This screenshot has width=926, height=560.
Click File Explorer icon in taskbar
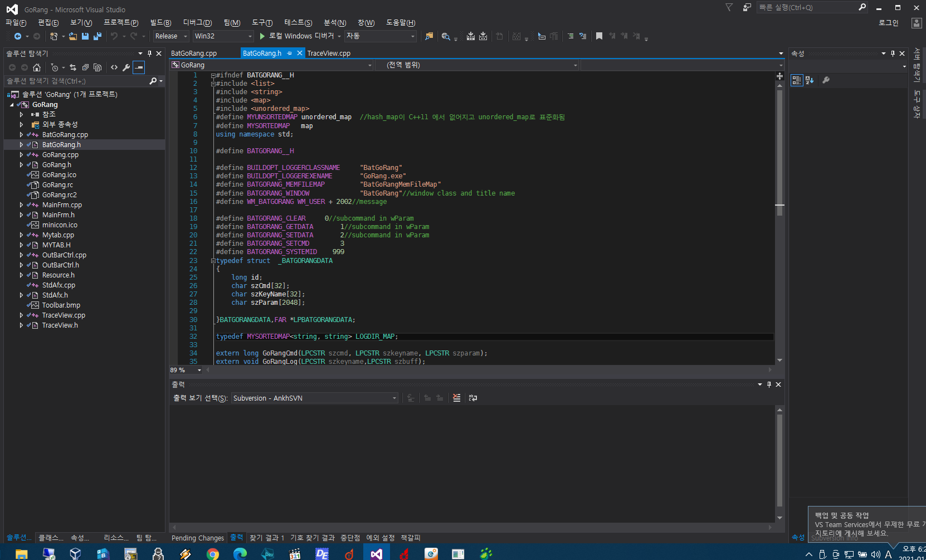click(x=21, y=554)
